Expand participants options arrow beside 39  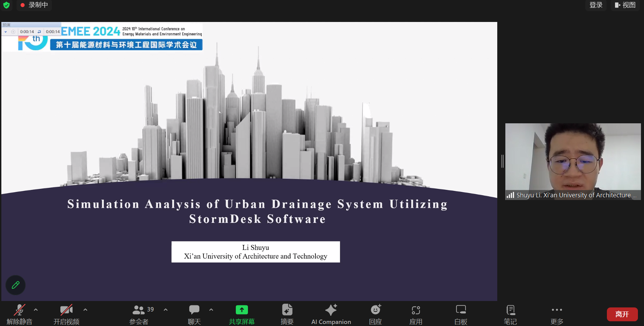pos(166,309)
